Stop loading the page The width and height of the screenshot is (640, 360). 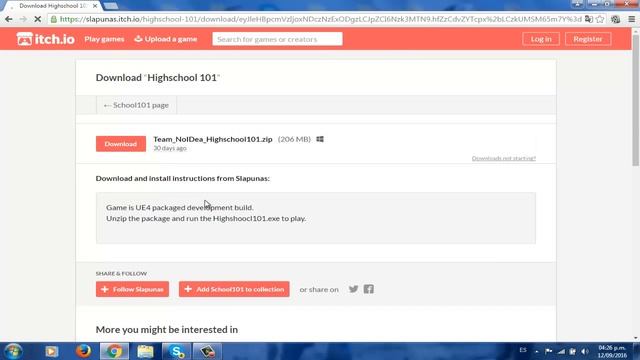coord(37,19)
